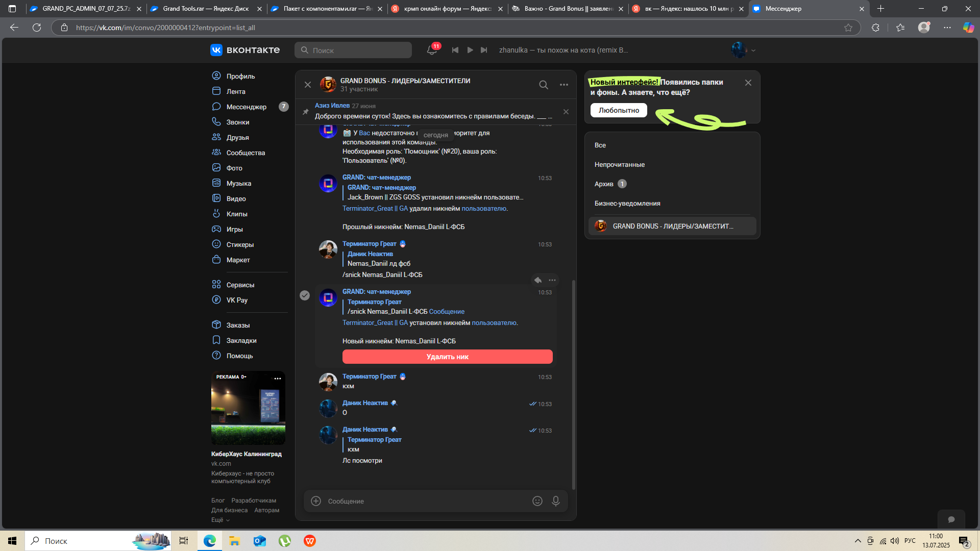The height and width of the screenshot is (551, 980).
Task: Click the ВКонтакте logo
Action: [245, 50]
